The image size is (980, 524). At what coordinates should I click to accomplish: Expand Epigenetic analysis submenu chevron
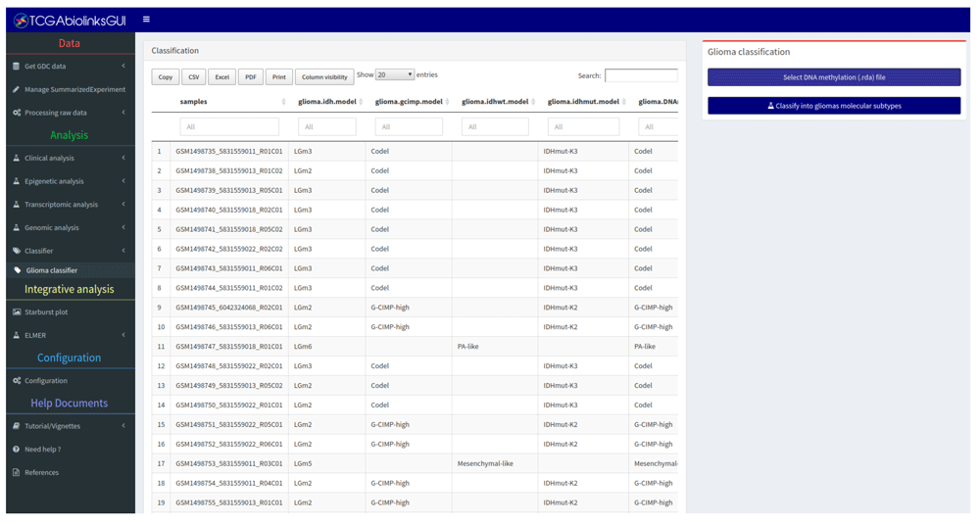click(x=123, y=181)
